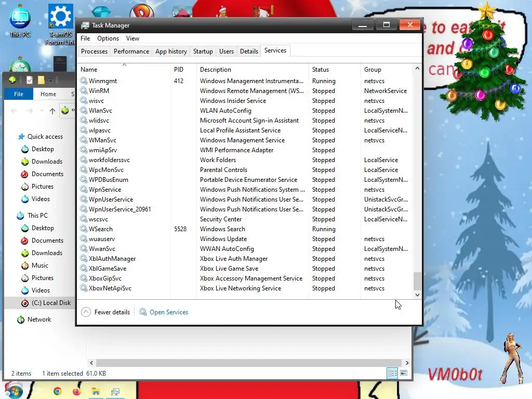Switch Explorer to large icons view
This screenshot has width=532, height=399.
404,373
